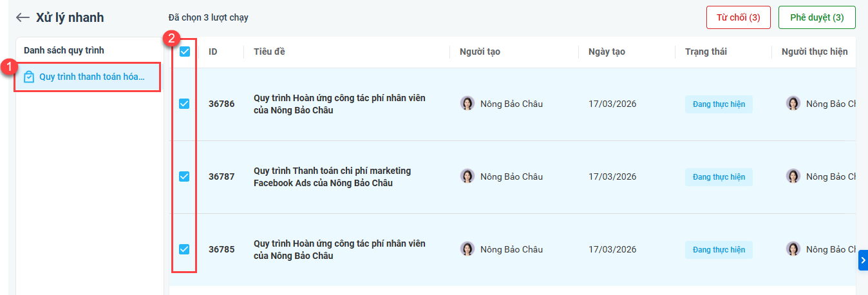Click the assignee avatar in row 36785
868x295 pixels.
[793, 249]
